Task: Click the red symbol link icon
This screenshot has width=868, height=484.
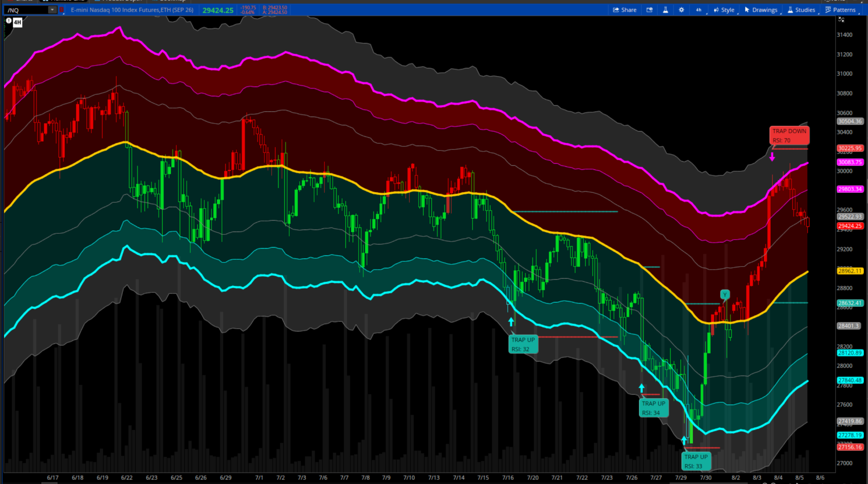Action: (x=61, y=10)
